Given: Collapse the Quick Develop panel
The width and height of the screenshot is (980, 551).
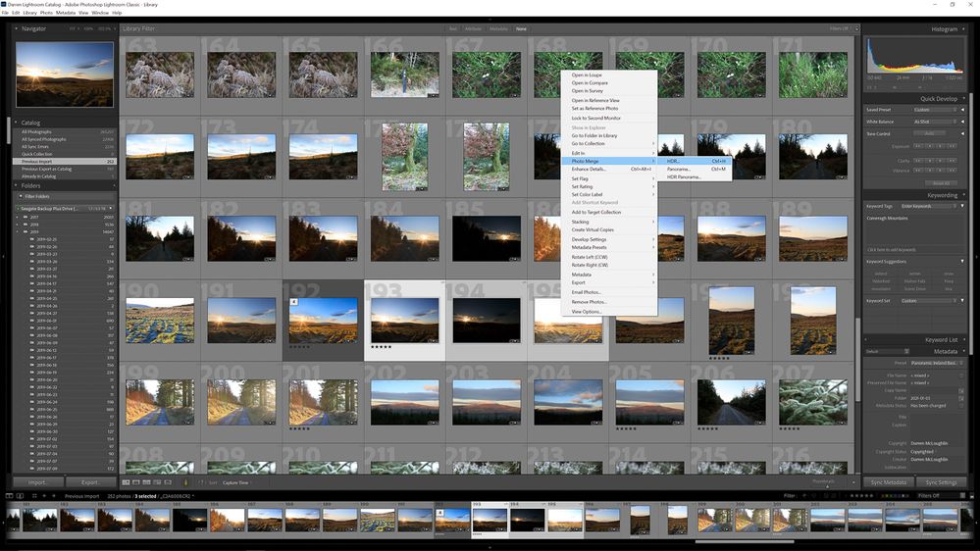Looking at the screenshot, I should [x=963, y=99].
